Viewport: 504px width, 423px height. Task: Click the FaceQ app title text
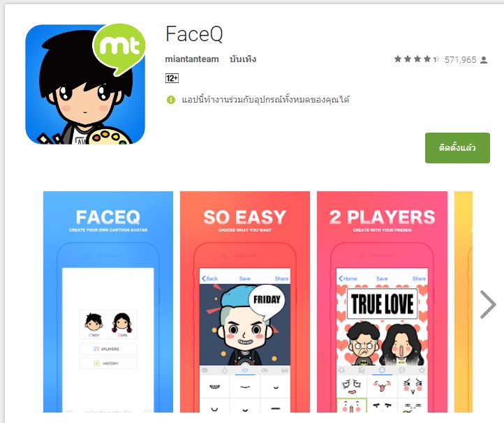194,34
